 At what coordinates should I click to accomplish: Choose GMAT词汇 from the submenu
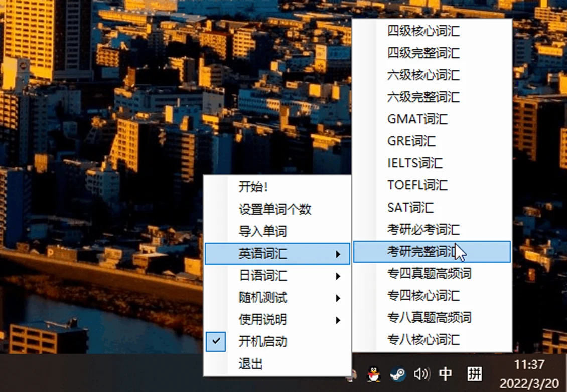click(432, 119)
